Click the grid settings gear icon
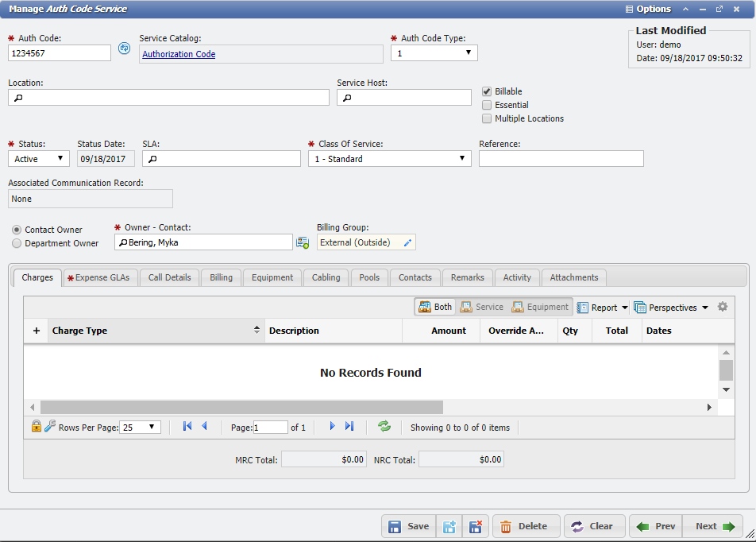This screenshot has width=756, height=542. 722,307
